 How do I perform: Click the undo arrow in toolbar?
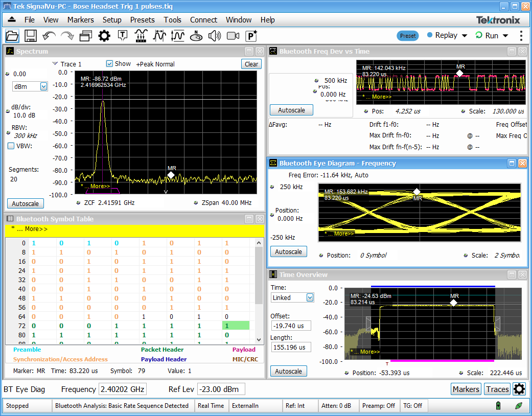(49, 36)
